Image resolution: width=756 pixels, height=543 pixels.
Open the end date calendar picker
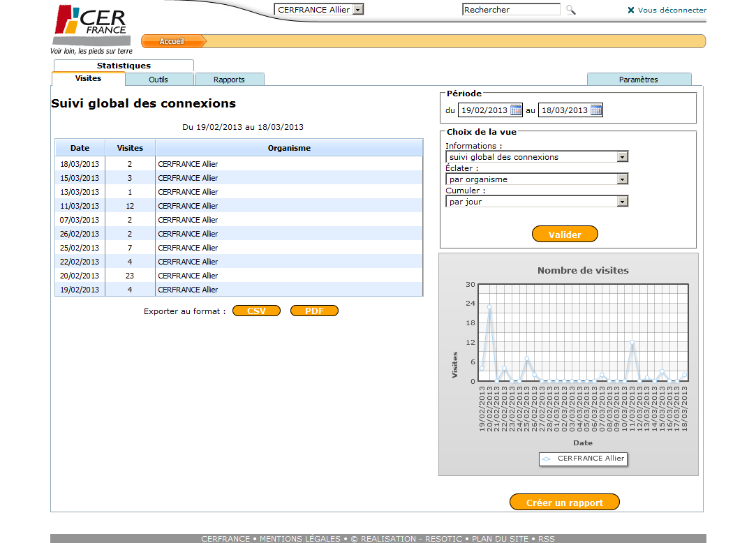click(x=596, y=110)
